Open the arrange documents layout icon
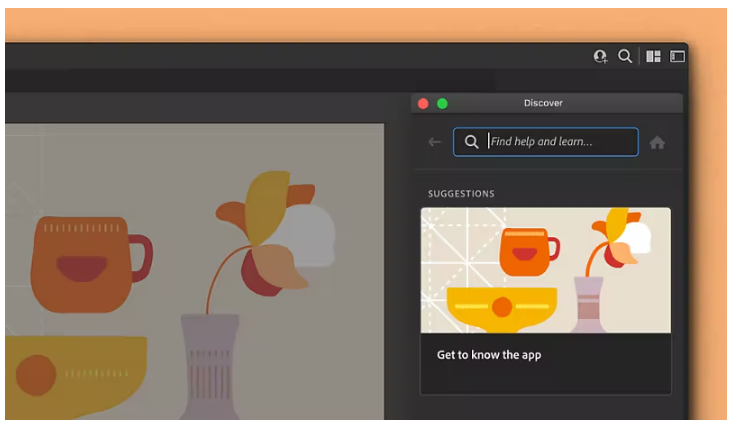The height and width of the screenshot is (428, 739). click(x=653, y=57)
